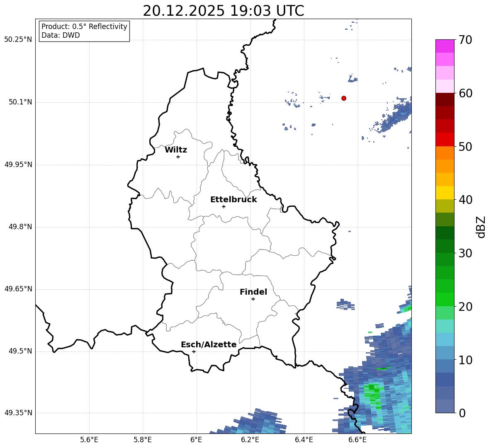Click the 30 colorbar tick label
The height and width of the screenshot is (448, 491).
465,253
